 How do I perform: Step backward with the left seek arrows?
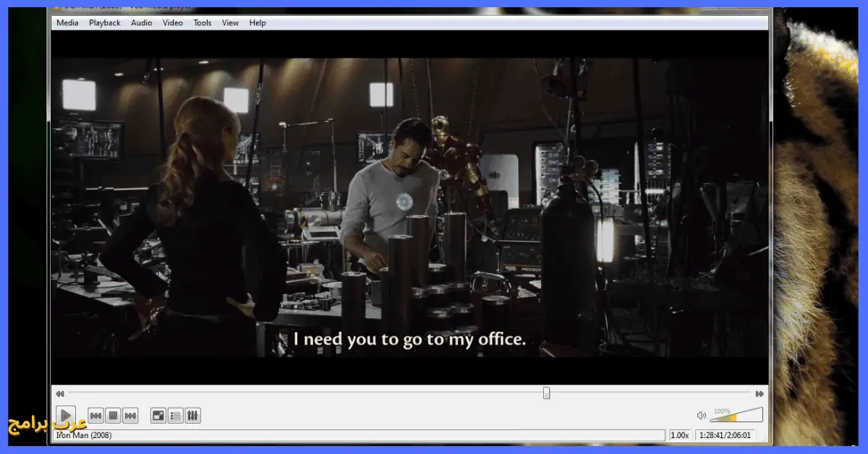point(60,394)
